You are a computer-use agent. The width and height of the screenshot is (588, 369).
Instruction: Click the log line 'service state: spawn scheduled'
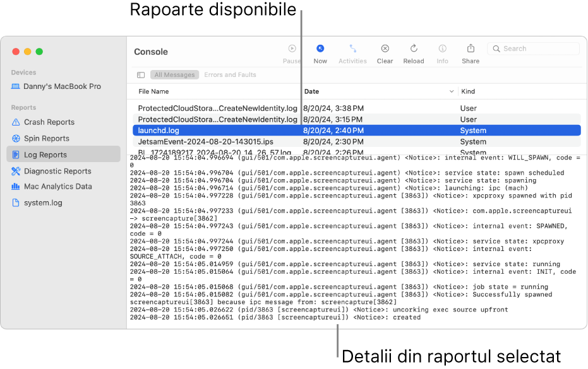(x=347, y=173)
